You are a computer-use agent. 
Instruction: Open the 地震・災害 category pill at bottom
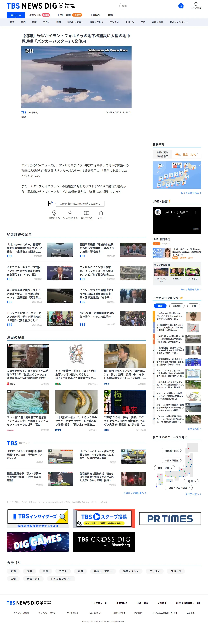click(x=33, y=579)
